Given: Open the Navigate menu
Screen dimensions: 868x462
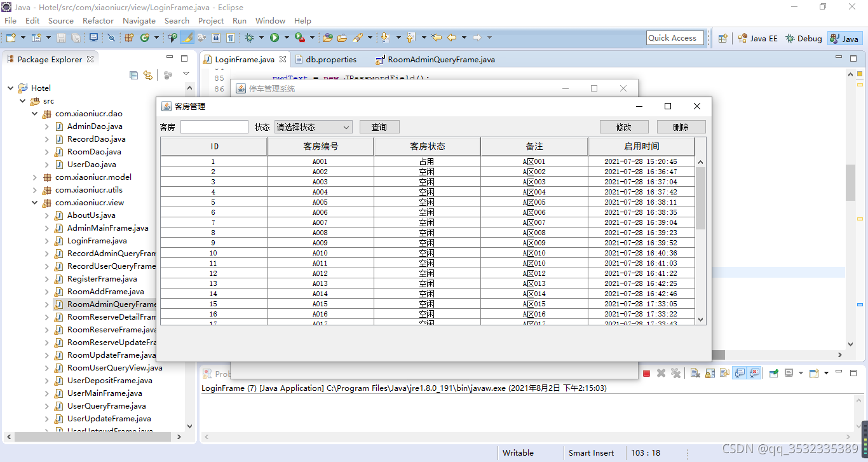Looking at the screenshot, I should coord(139,20).
